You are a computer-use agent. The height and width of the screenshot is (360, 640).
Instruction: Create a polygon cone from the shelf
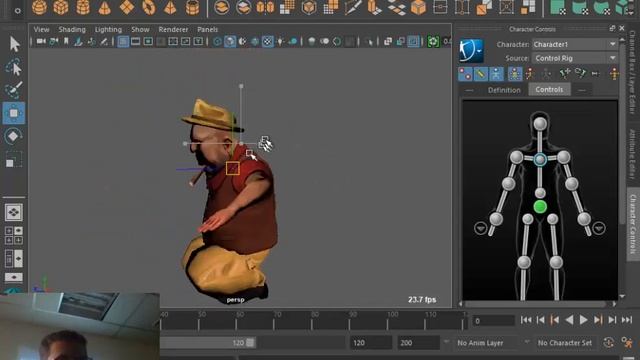(104, 7)
